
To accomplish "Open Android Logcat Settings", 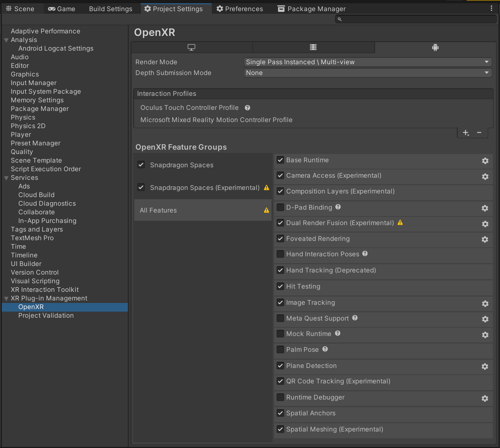I will click(56, 48).
